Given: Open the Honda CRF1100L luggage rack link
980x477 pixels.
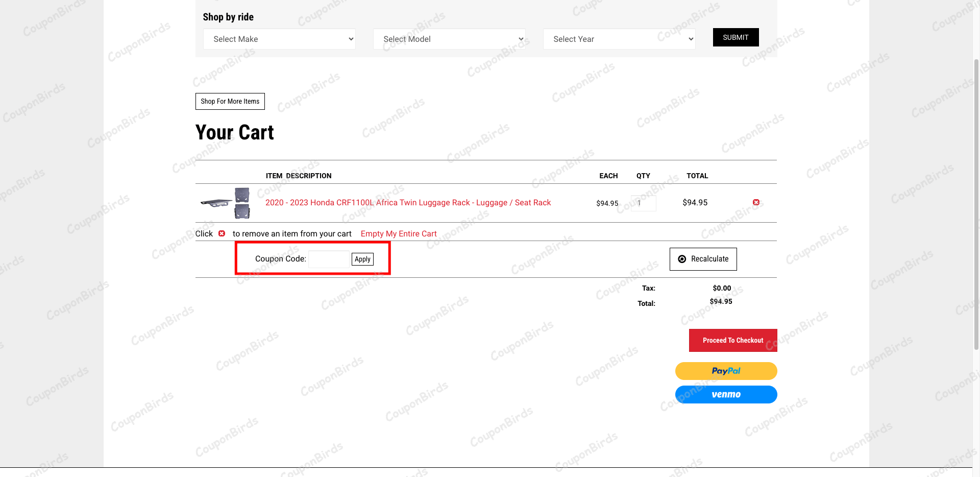Looking at the screenshot, I should click(408, 203).
